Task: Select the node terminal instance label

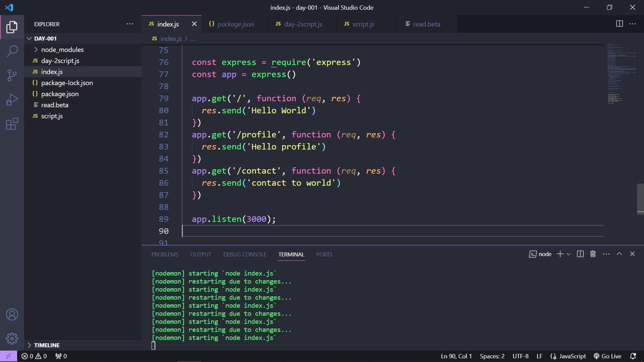Action: click(x=540, y=254)
